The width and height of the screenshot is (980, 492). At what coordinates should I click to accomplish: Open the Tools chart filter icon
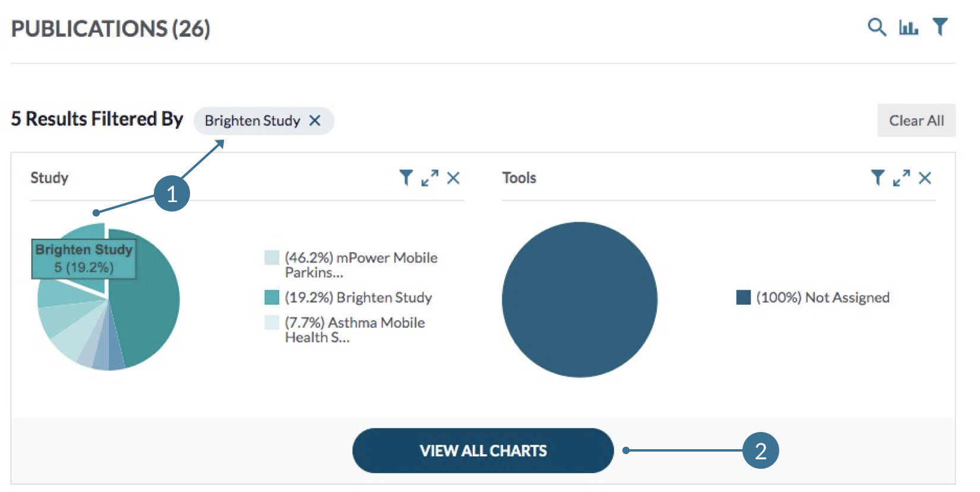pyautogui.click(x=877, y=178)
